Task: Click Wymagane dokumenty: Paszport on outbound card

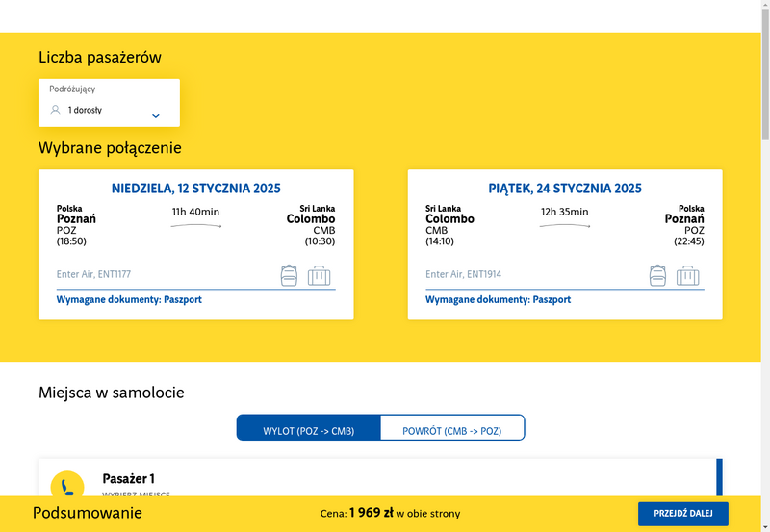Action: point(129,299)
